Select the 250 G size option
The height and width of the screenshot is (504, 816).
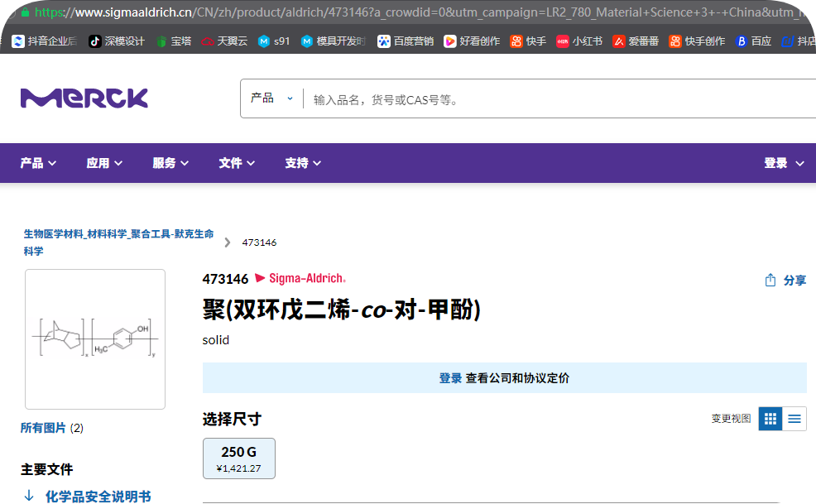click(x=238, y=458)
